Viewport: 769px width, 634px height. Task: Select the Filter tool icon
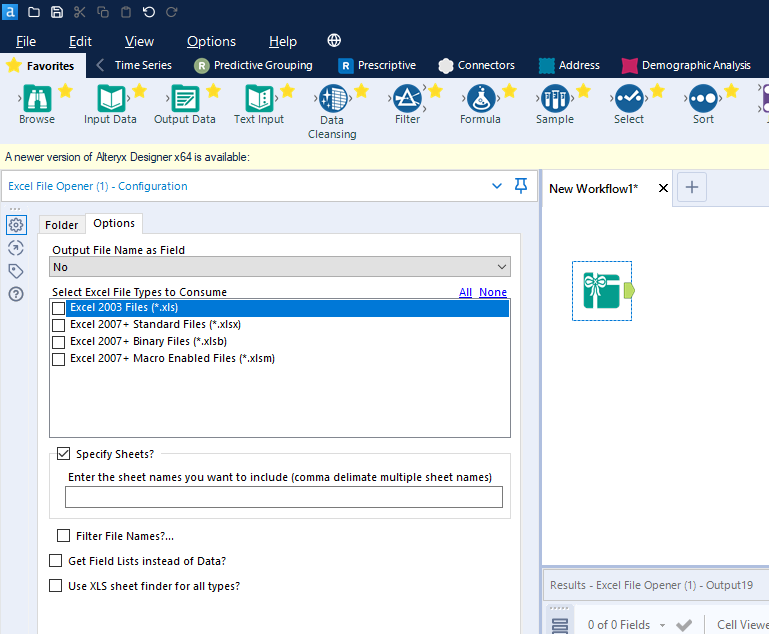coord(407,99)
